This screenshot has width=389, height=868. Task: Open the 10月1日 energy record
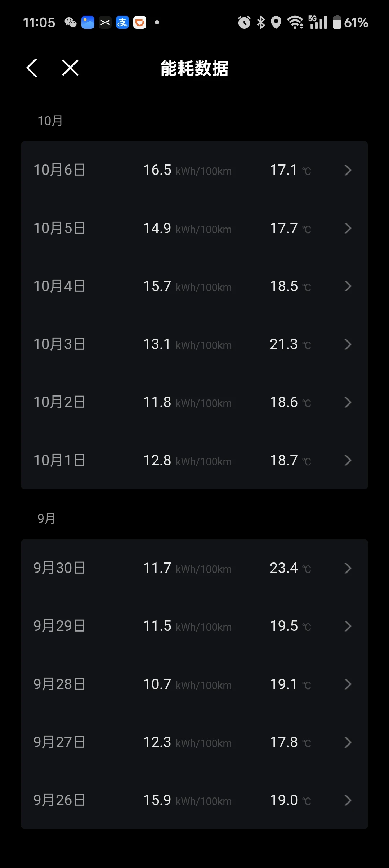194,460
